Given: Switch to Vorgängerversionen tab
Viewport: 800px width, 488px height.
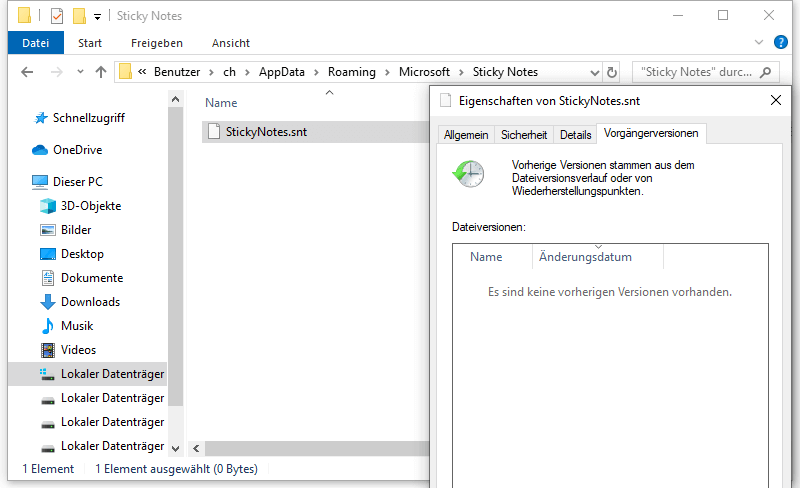Looking at the screenshot, I should pos(651,133).
